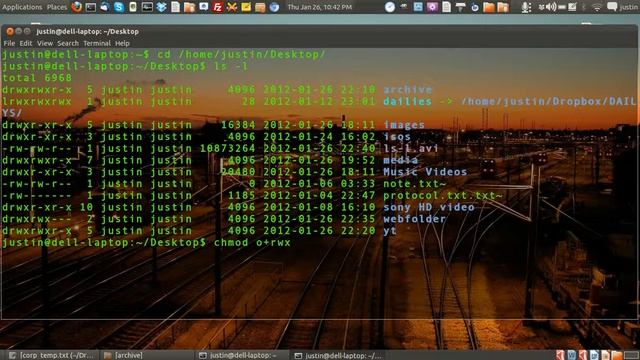Close the terminal window
This screenshot has height=360, width=640.
point(10,31)
